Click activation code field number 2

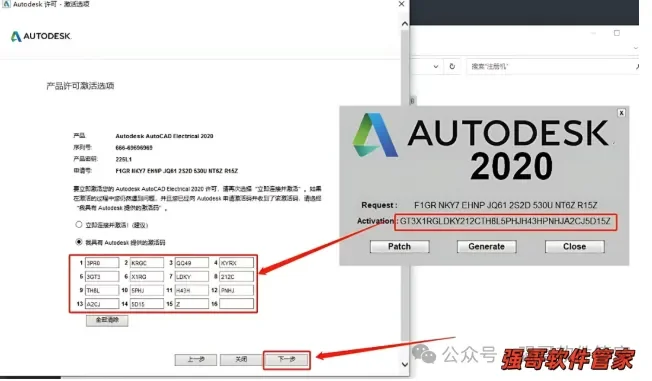tap(147, 263)
